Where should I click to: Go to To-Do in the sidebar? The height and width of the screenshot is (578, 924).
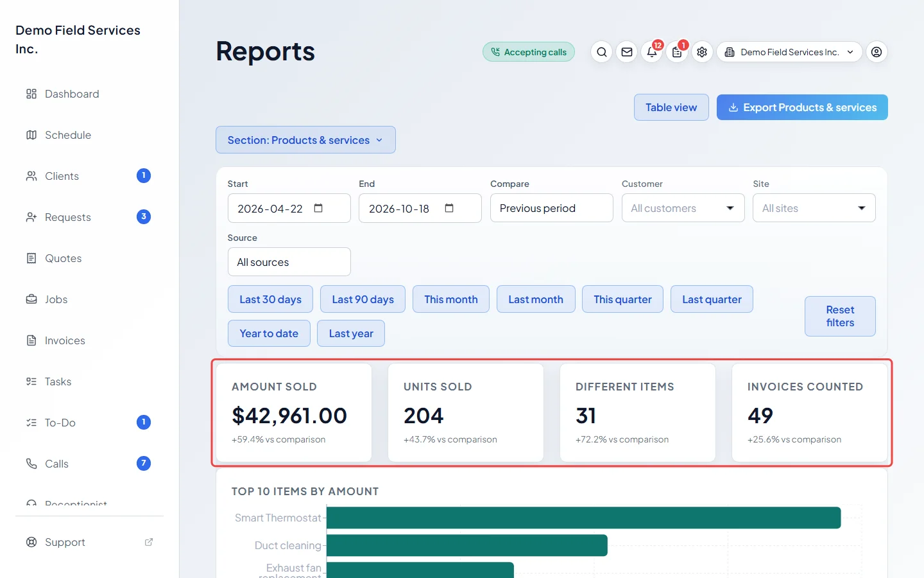click(89, 423)
